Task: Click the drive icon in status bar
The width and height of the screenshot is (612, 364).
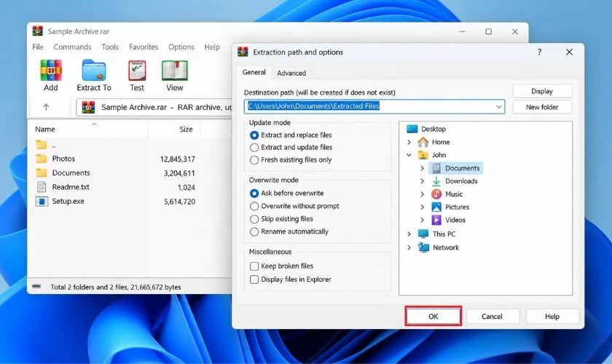Action: [x=36, y=286]
